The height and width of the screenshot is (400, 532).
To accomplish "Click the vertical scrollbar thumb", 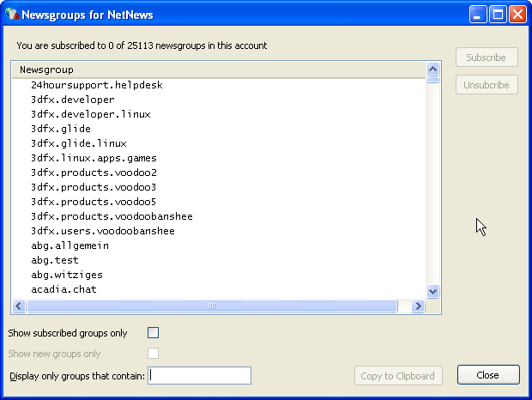I will tap(433, 81).
